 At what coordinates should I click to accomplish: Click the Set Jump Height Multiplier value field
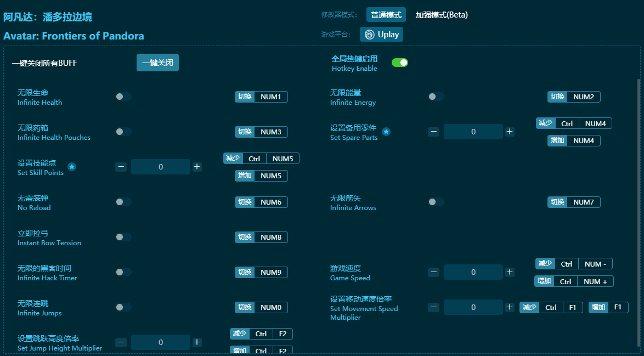(x=161, y=342)
